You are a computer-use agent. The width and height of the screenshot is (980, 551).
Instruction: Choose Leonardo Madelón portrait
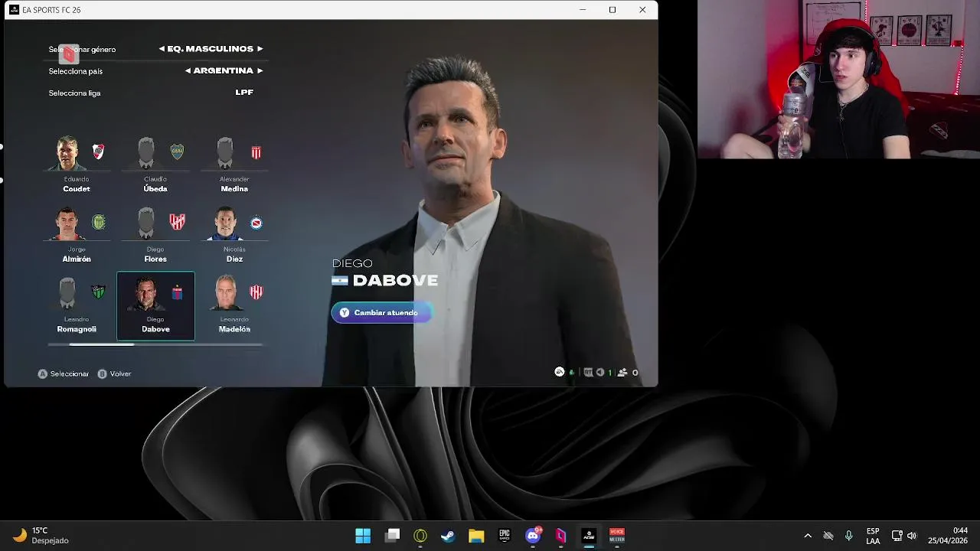[x=225, y=294]
